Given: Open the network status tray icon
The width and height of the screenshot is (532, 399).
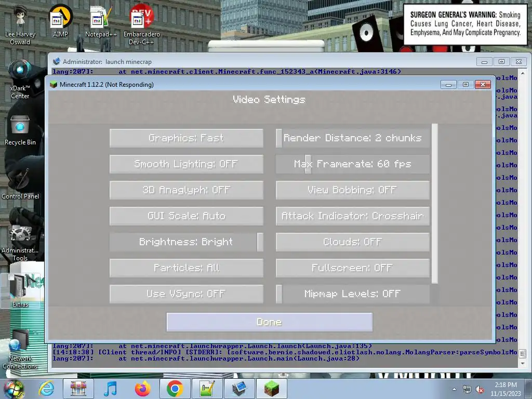Looking at the screenshot, I should click(x=467, y=390).
